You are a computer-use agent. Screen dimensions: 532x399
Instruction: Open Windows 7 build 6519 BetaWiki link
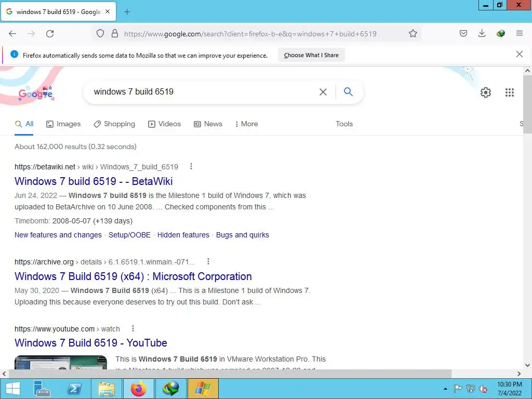94,181
